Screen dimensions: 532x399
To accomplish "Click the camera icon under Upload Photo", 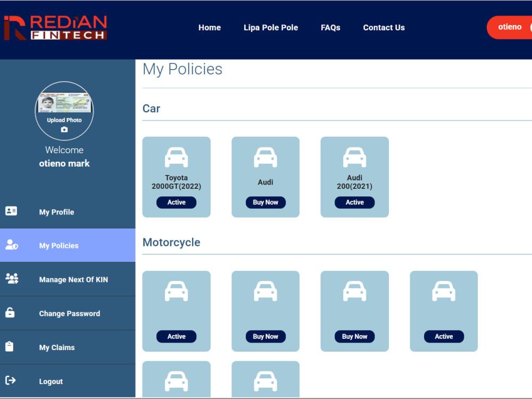I will 64,129.
